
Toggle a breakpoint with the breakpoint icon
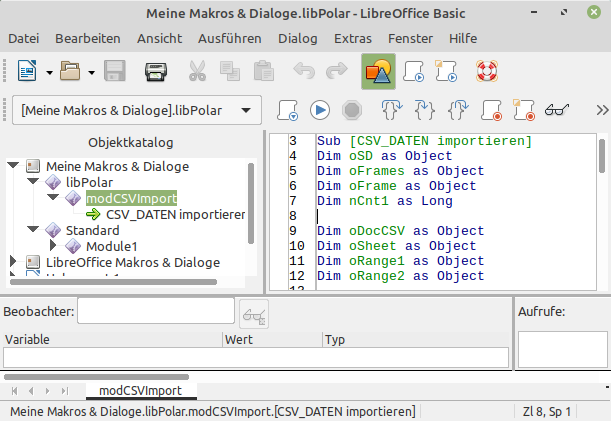click(491, 110)
